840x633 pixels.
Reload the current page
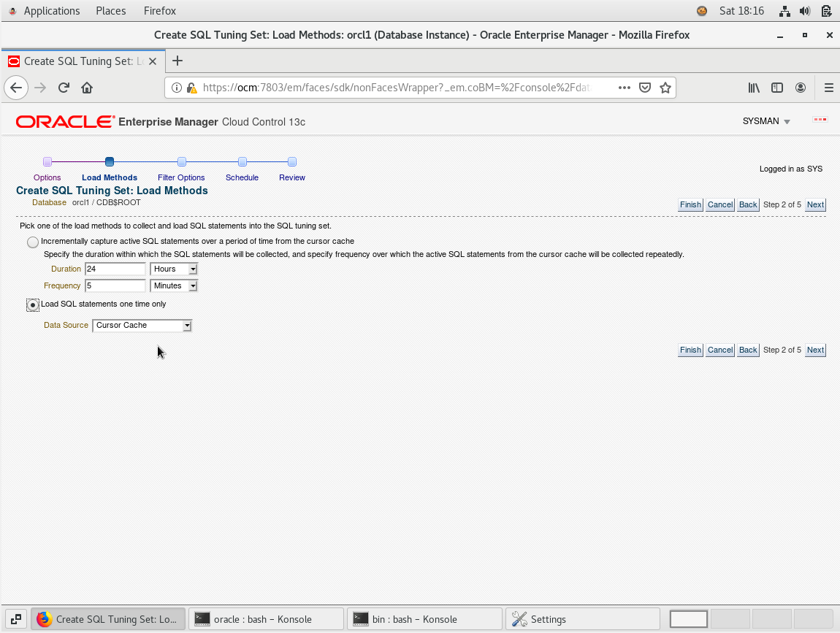tap(64, 88)
